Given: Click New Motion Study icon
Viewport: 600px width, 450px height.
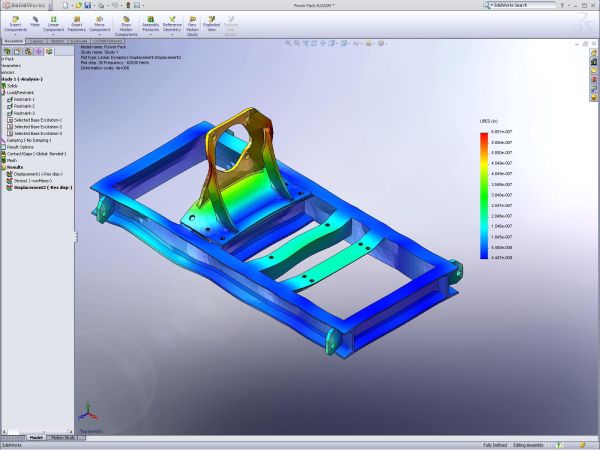Looking at the screenshot, I should coord(191,22).
